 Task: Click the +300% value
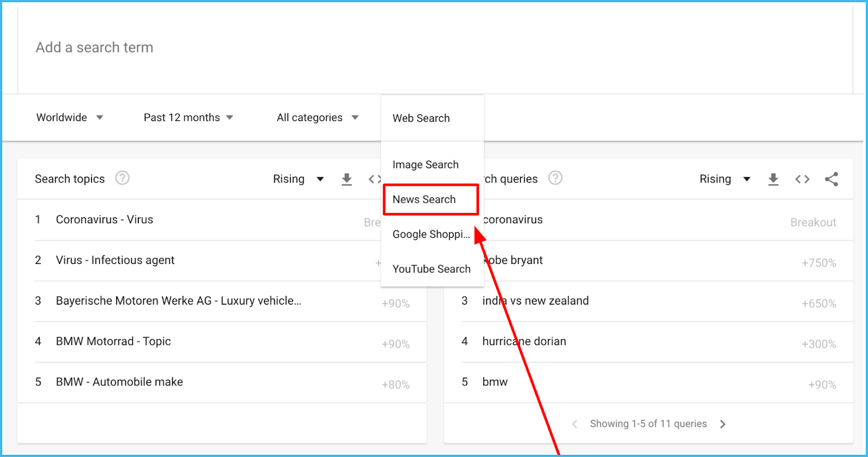point(819,344)
